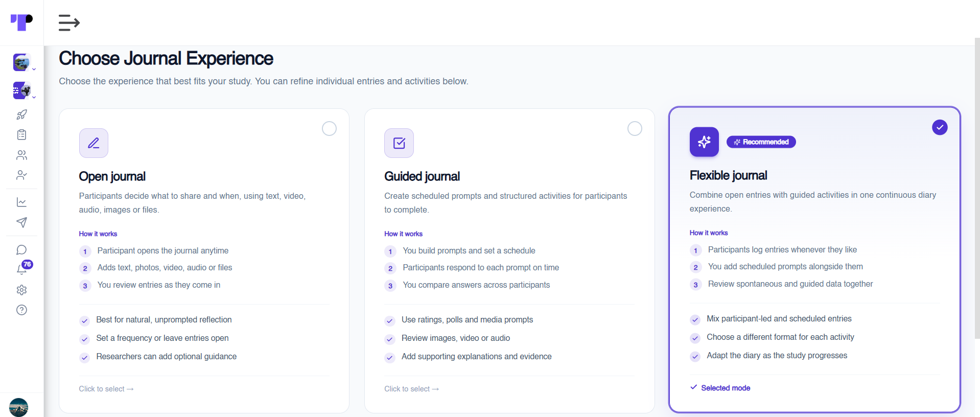Click the first workspace avatar thumbnail

coord(21,62)
